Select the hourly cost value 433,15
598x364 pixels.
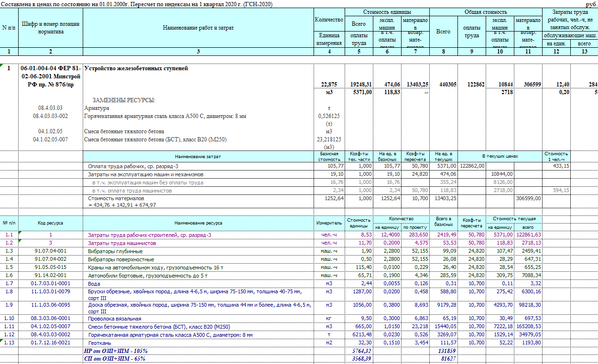560,166
